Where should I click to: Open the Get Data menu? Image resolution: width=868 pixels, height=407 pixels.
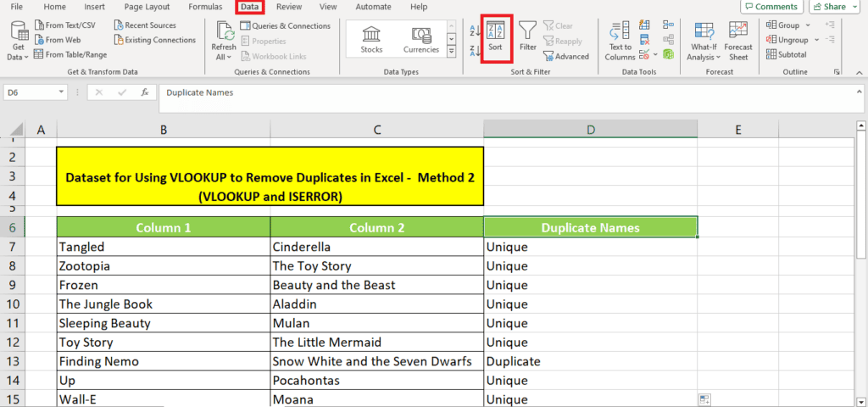19,41
